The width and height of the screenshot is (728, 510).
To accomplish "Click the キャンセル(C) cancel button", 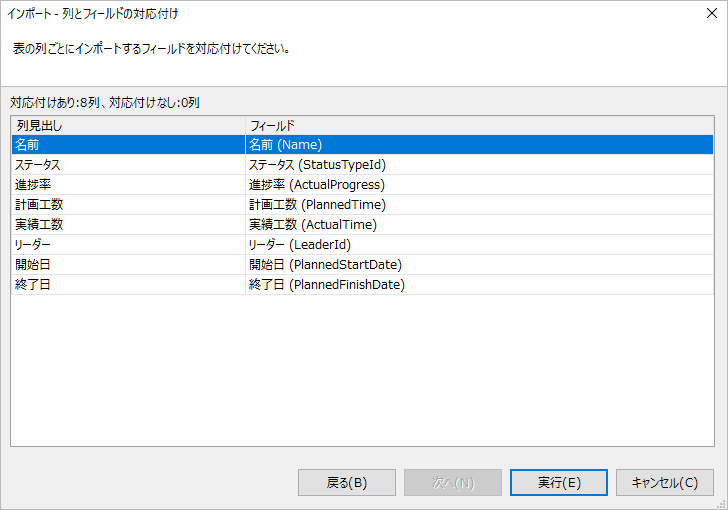I will click(664, 482).
